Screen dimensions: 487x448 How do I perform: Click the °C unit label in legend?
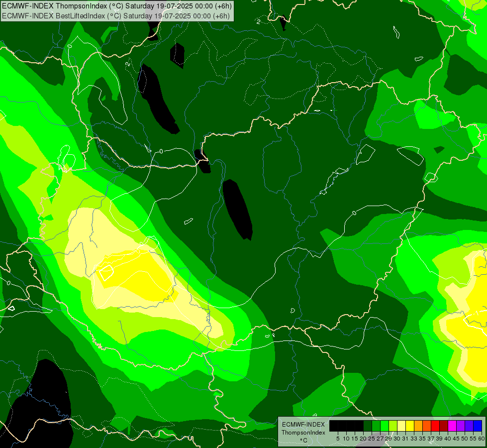304,440
